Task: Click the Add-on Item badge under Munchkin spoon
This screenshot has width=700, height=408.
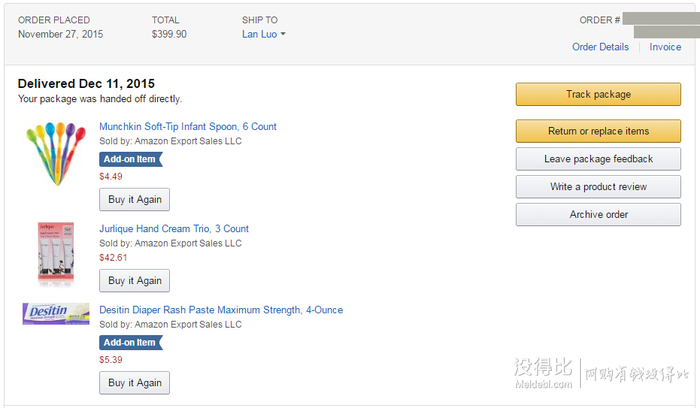Action: click(x=131, y=159)
